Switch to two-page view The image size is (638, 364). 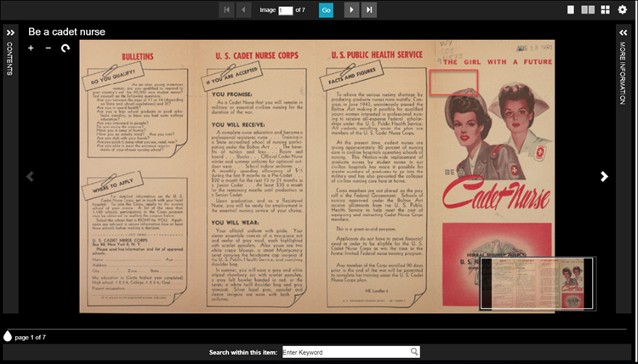(x=587, y=9)
